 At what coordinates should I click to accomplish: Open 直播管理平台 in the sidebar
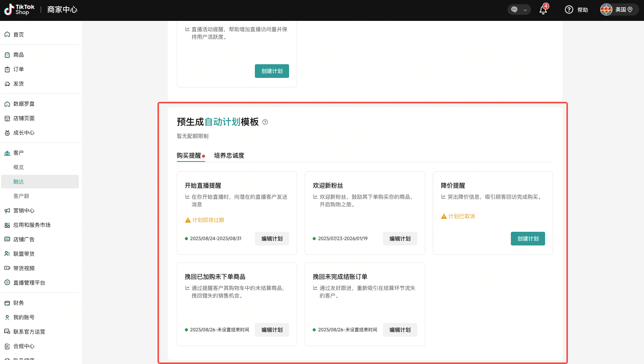[x=29, y=283]
